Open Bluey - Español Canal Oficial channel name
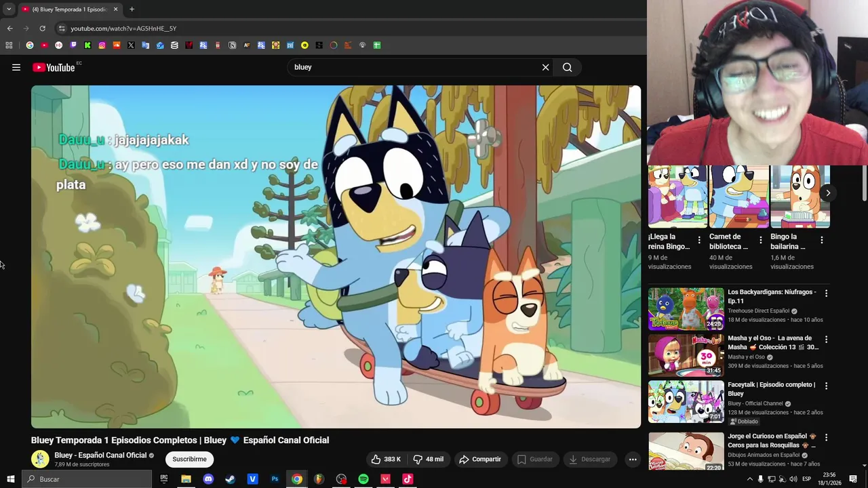Screen dimensions: 868x488 point(100,455)
